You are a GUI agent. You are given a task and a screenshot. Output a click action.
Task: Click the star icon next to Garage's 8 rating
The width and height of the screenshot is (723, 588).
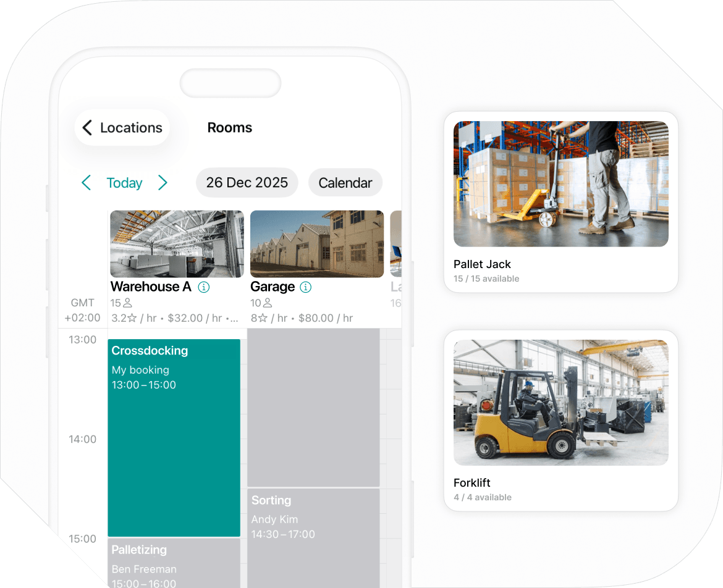click(263, 317)
